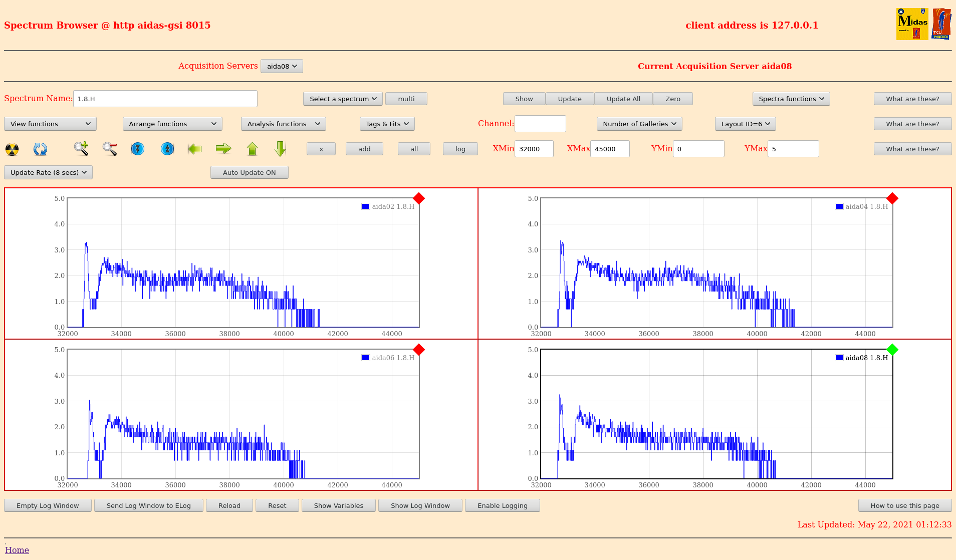The height and width of the screenshot is (560, 956).
Task: Click the blue double-down chevron icon
Action: [x=137, y=149]
